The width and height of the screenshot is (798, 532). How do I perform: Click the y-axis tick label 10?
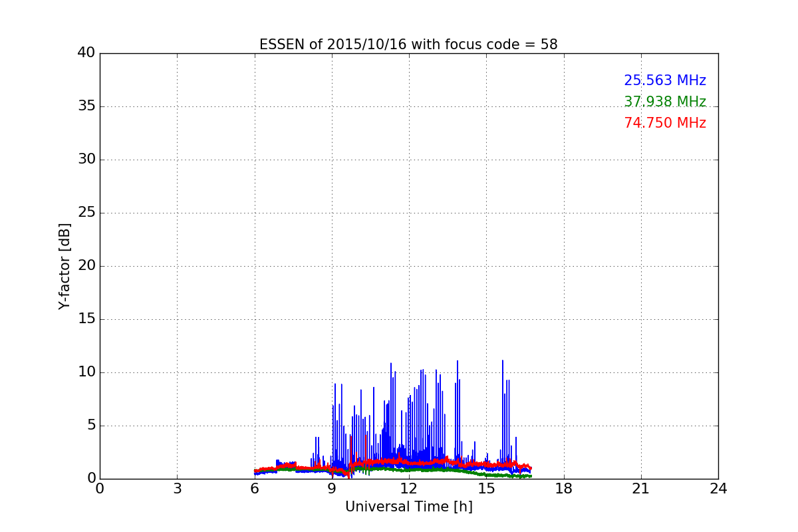point(86,372)
